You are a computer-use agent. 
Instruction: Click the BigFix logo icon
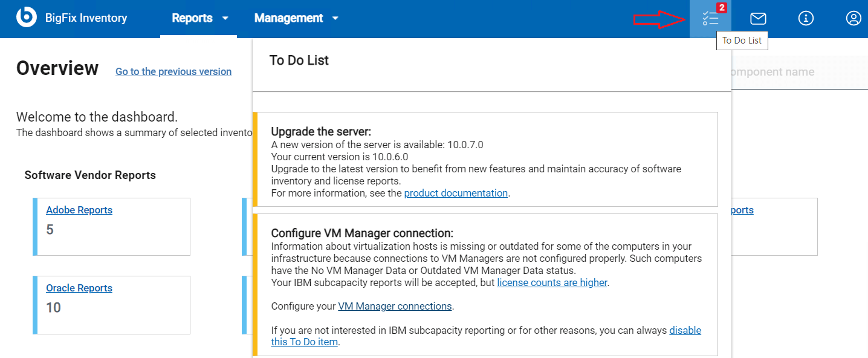pos(27,18)
